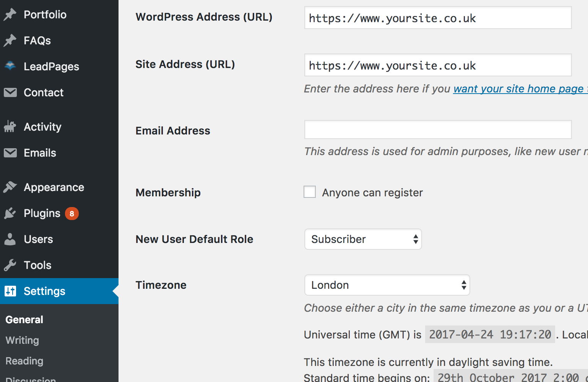Click the Plugins update count badge

pos(72,214)
